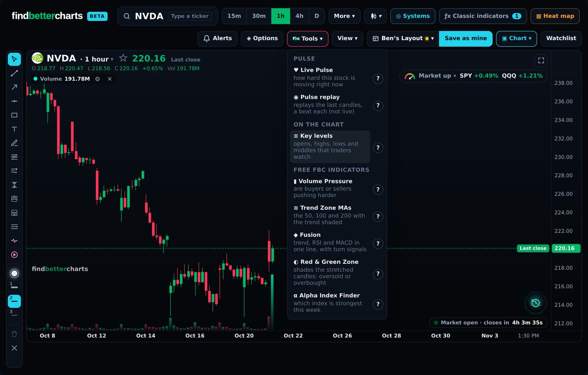Select the cursor pointer tool
The image size is (588, 375).
tap(14, 59)
